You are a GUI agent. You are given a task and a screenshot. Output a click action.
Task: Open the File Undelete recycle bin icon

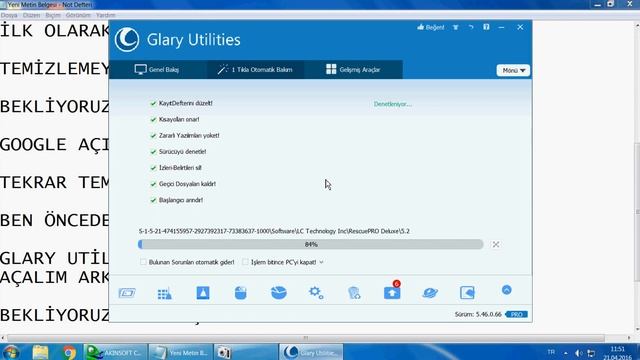354,293
